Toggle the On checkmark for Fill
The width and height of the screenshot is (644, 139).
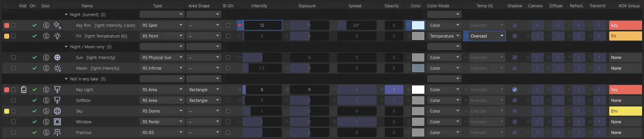click(x=34, y=36)
